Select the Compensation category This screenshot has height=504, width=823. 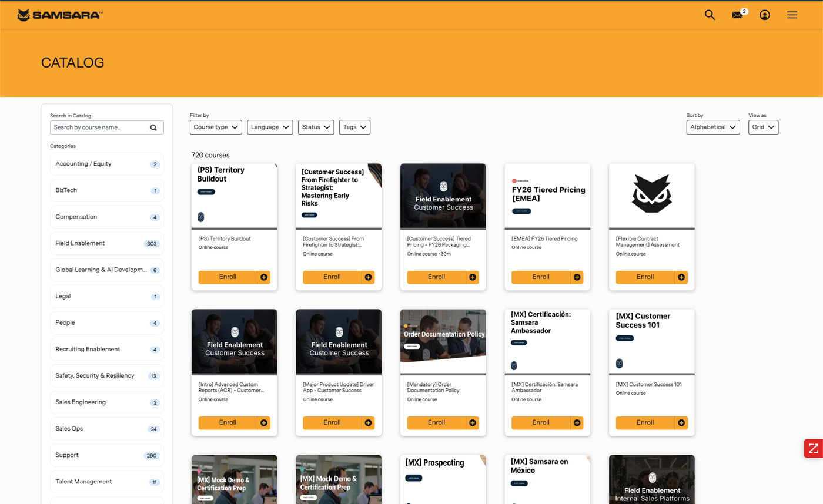107,217
